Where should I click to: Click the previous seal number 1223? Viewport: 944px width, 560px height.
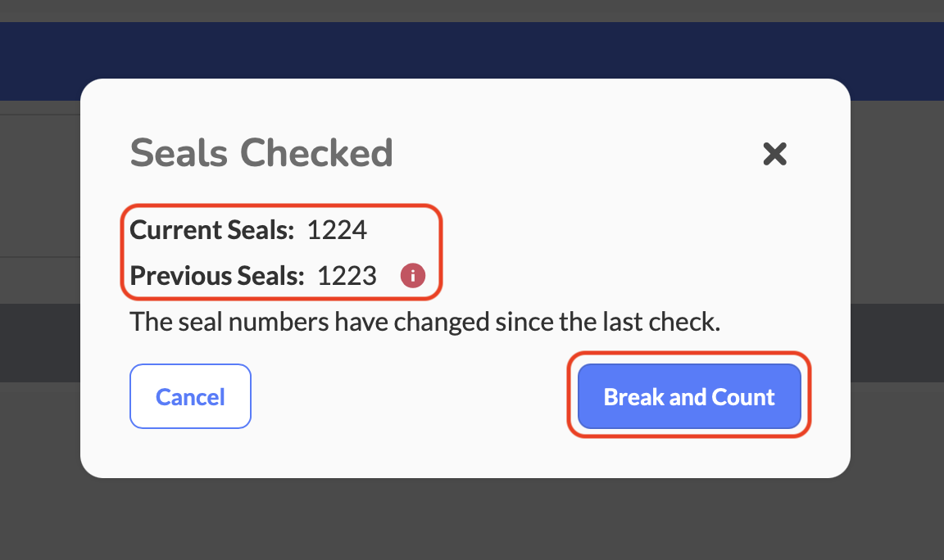pos(347,277)
